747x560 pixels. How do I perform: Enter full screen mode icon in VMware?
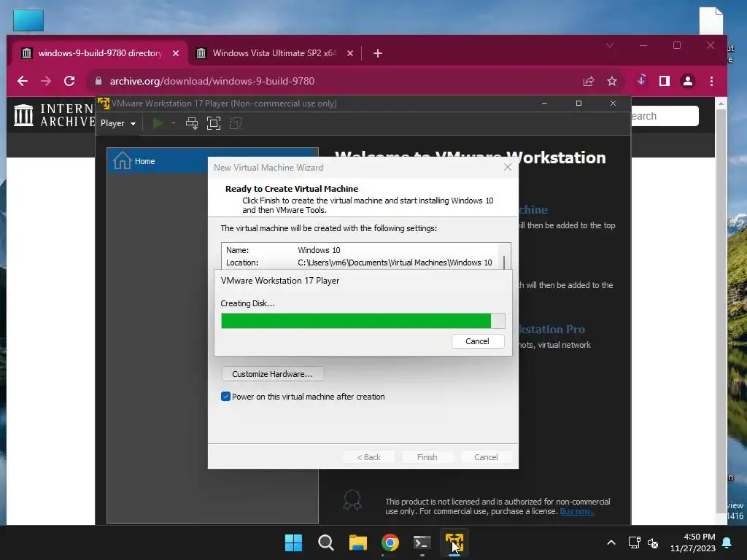tap(214, 123)
